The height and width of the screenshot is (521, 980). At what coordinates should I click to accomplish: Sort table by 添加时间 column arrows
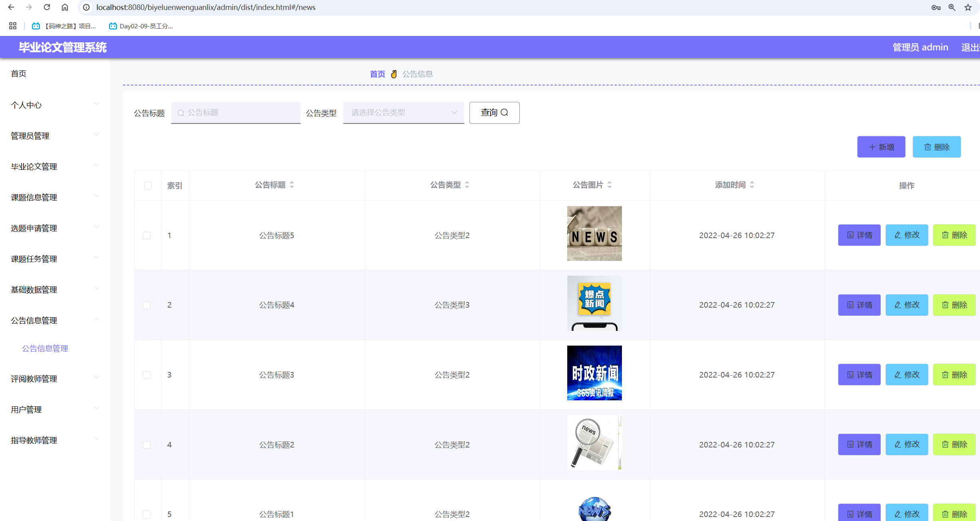coord(752,185)
